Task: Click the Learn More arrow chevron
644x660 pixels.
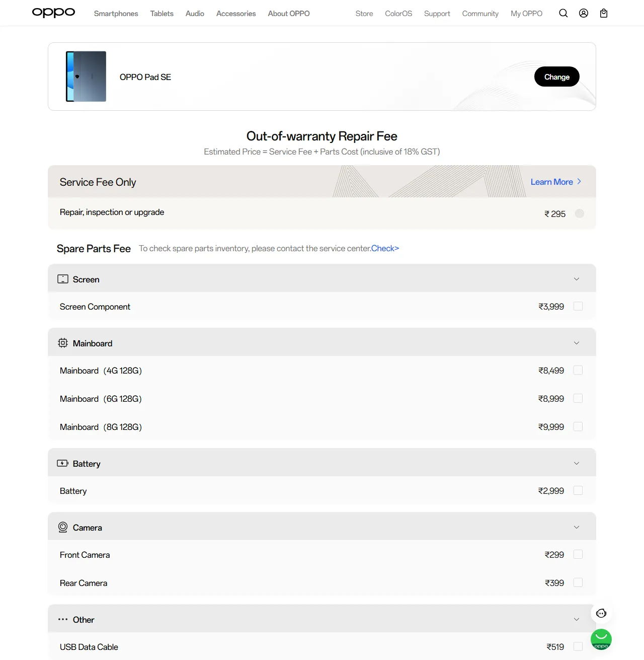Action: (x=579, y=181)
